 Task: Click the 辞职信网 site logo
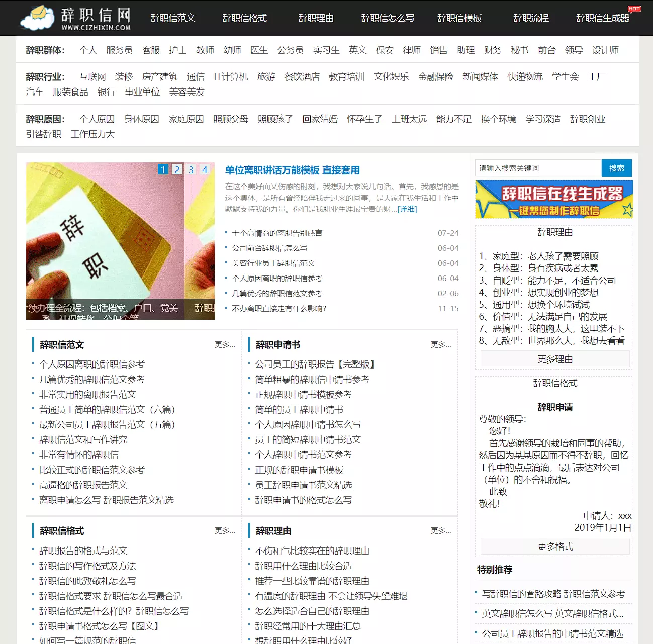75,18
